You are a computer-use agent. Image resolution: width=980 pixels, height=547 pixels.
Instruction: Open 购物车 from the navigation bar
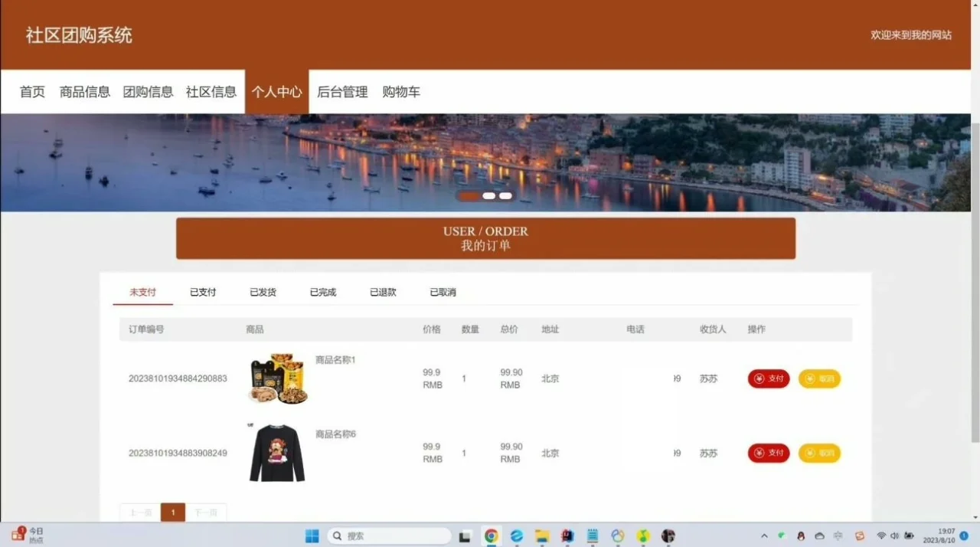coord(401,91)
